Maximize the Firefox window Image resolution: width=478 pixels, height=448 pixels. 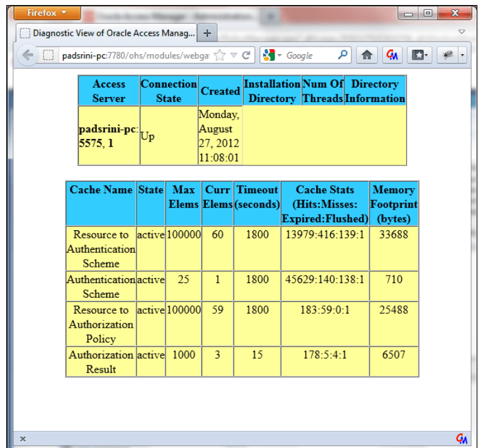[428, 13]
